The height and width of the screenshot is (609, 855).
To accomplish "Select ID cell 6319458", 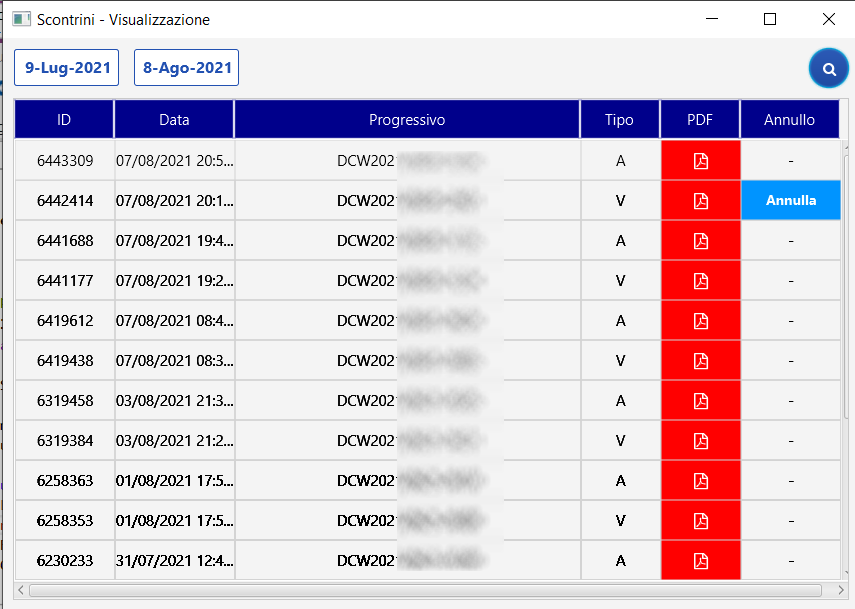I will coord(65,401).
